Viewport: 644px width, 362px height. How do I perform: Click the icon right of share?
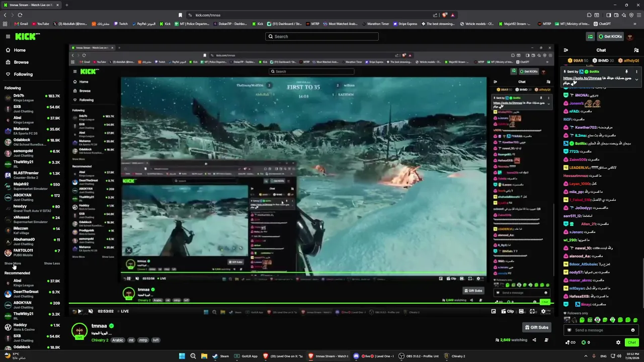coord(546,340)
